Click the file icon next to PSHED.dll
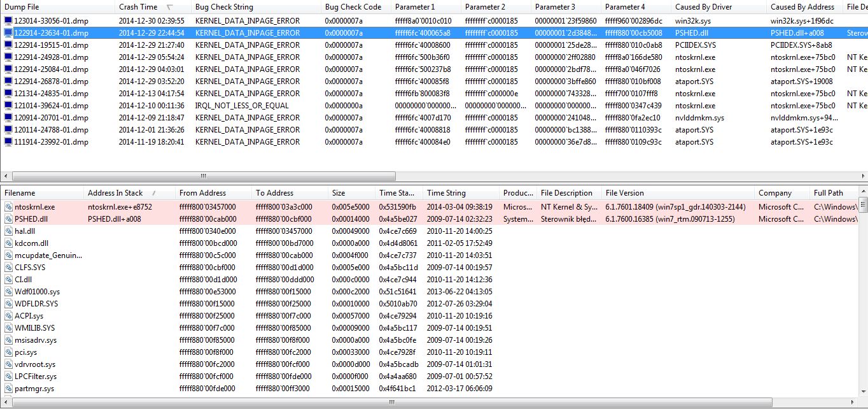Viewport: 868px width, 409px height. pos(7,219)
